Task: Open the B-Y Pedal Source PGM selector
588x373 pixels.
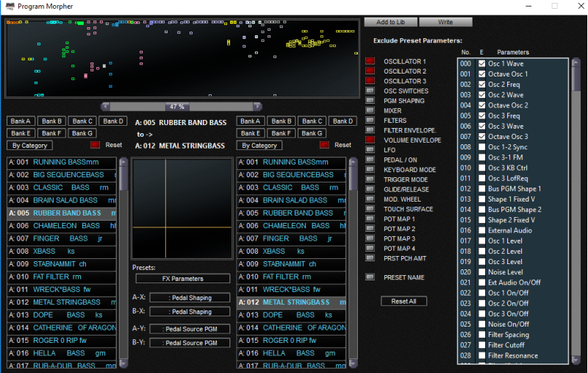Action: pos(190,343)
